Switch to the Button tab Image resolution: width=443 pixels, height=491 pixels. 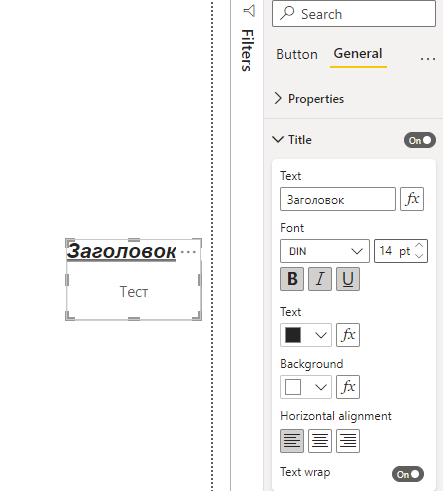[x=297, y=54]
